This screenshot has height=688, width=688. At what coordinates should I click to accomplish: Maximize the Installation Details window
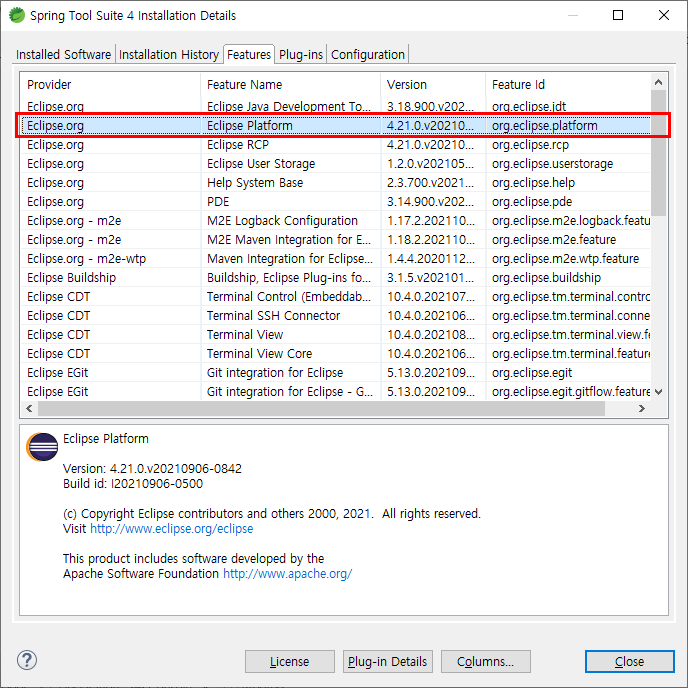click(618, 15)
